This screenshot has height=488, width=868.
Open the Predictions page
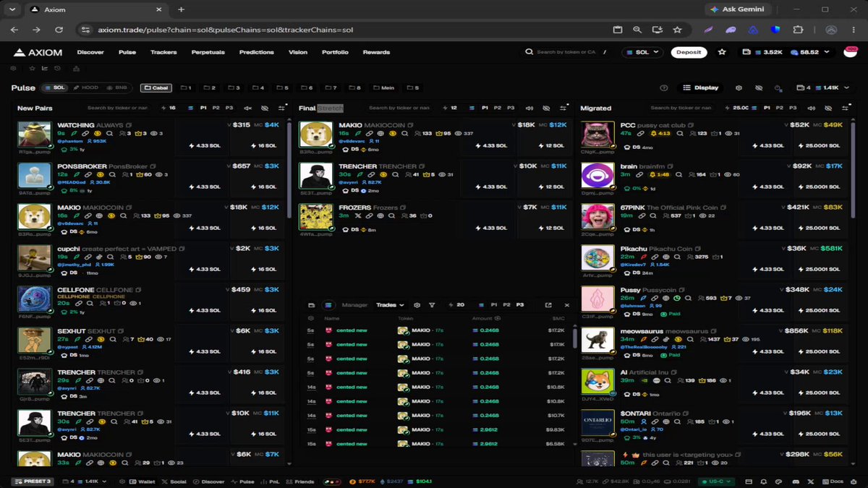(257, 52)
